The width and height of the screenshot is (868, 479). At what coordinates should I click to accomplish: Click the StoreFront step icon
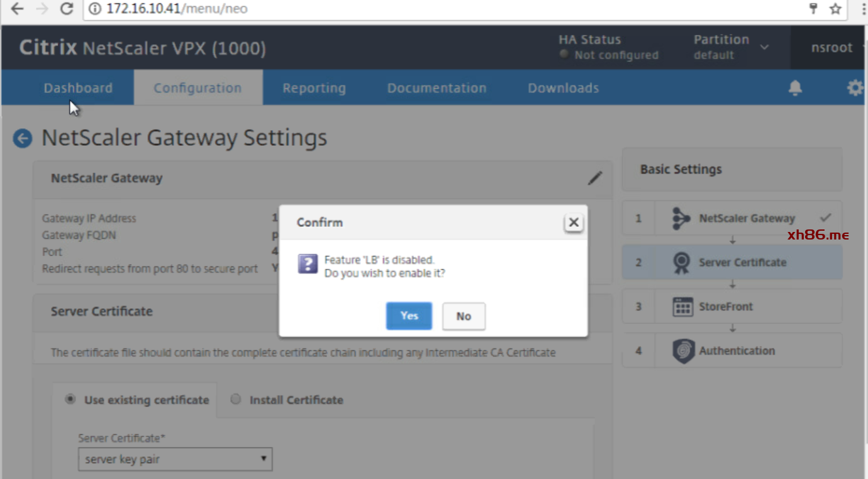click(682, 307)
